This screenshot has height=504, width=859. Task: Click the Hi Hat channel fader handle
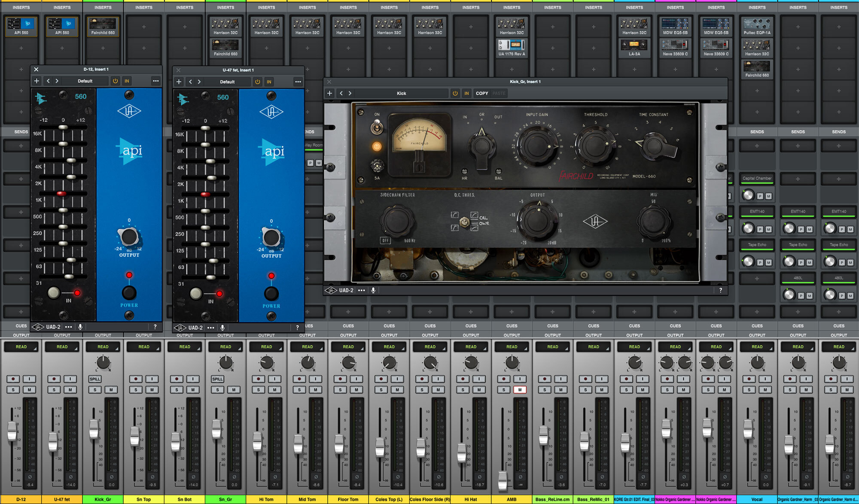462,453
